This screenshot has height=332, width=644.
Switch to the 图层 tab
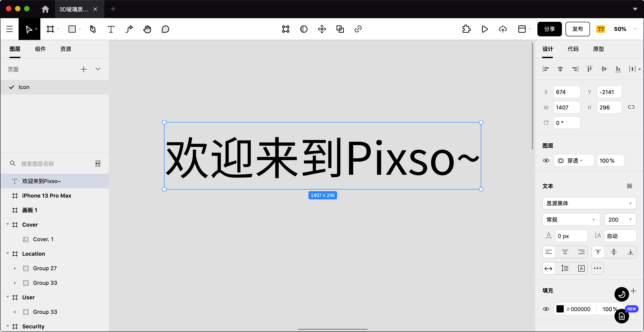tap(15, 49)
